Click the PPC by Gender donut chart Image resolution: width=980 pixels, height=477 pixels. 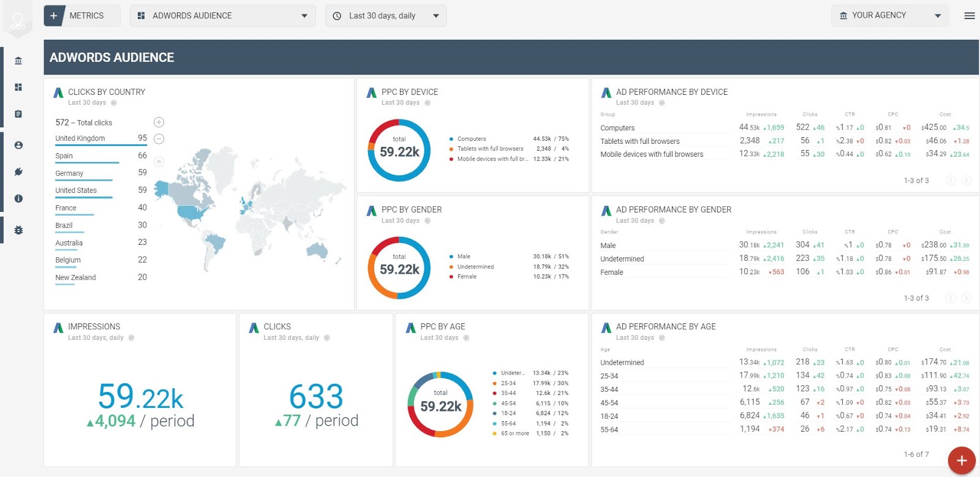tap(399, 268)
